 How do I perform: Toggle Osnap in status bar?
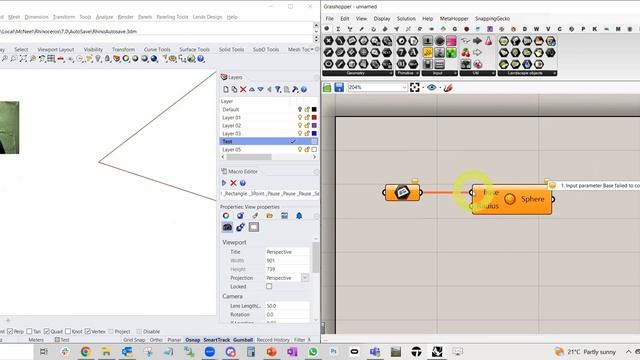point(193,340)
